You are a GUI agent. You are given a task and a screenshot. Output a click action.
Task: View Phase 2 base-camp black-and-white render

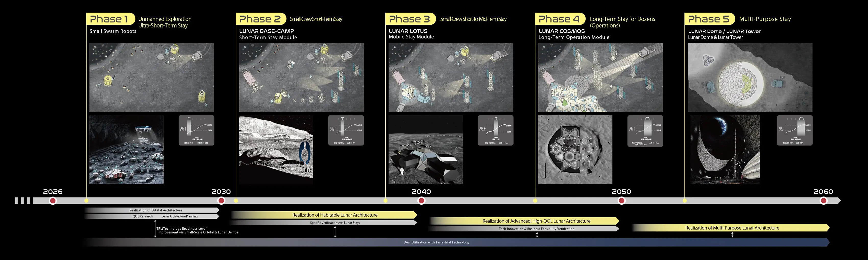pos(276,150)
